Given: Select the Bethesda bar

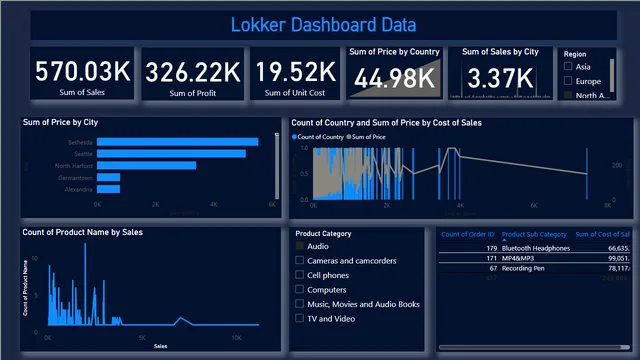Looking at the screenshot, I should pos(178,142).
